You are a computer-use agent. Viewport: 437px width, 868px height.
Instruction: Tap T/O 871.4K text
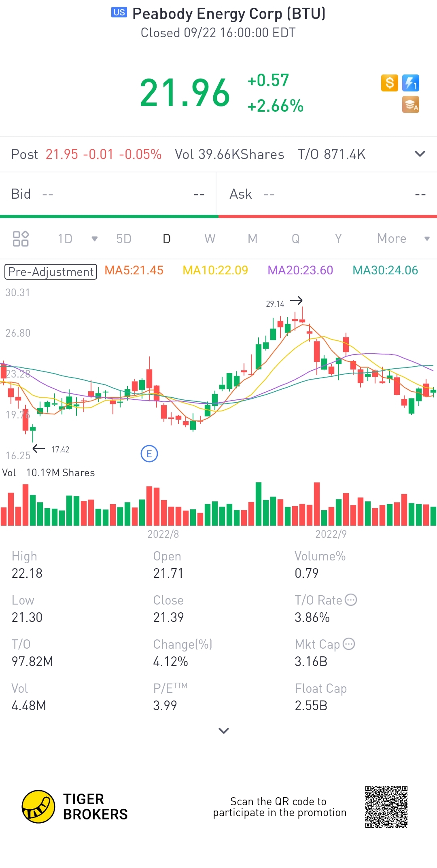331,154
